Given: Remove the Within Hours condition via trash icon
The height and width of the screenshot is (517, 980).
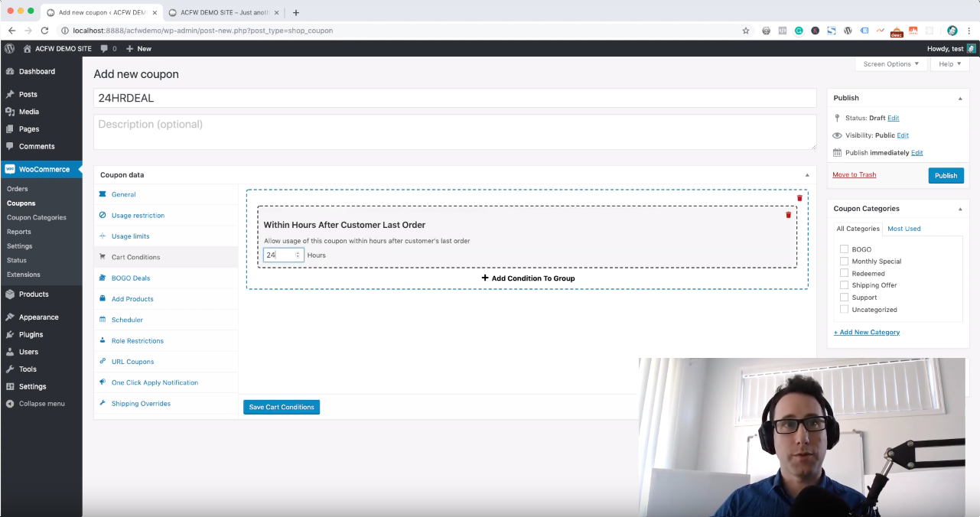Looking at the screenshot, I should pyautogui.click(x=788, y=215).
